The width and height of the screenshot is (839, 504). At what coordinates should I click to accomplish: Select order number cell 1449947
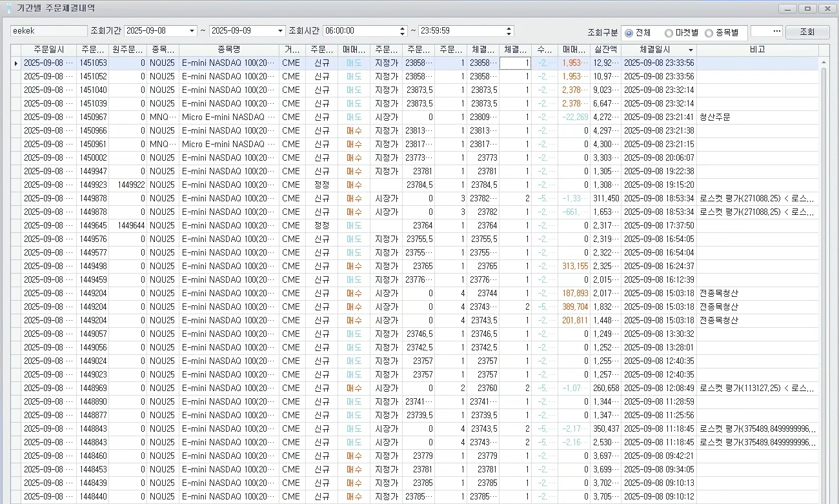(92, 172)
